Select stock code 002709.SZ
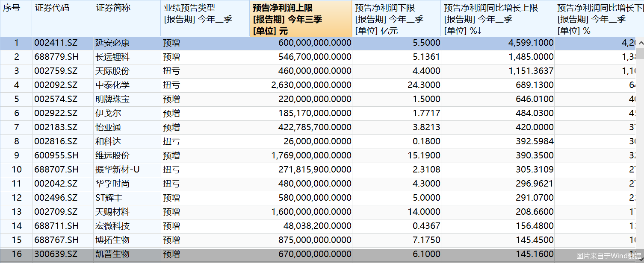The width and height of the screenshot is (644, 263). click(56, 212)
